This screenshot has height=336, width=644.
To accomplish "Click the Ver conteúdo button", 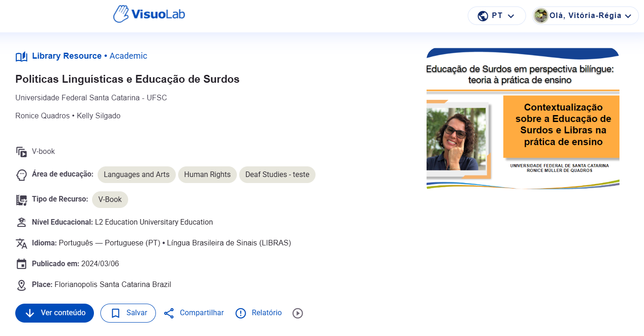I will coord(55,313).
